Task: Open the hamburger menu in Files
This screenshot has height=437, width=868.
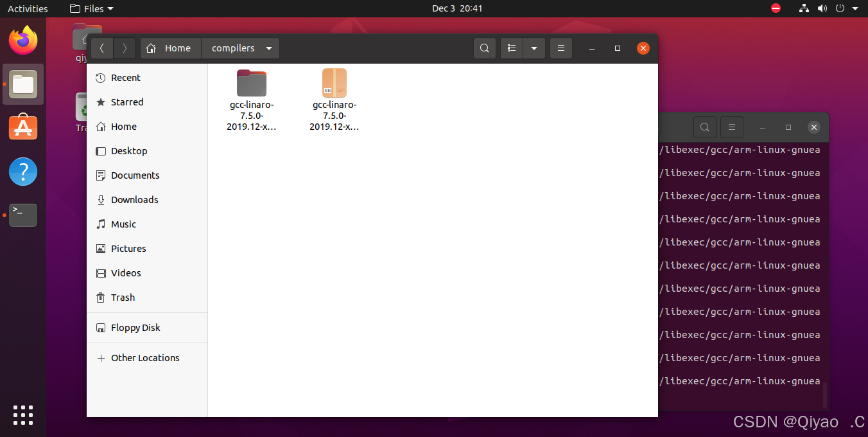Action: tap(560, 48)
